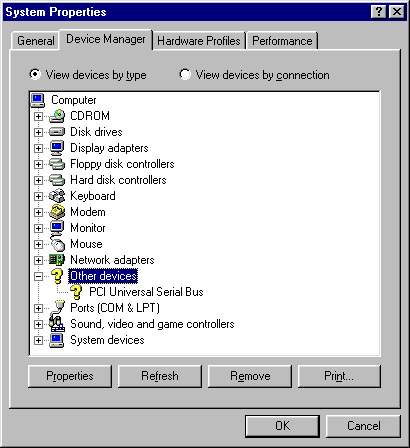Screen dimensions: 410x448
Task: Click the CDROM disc icon
Action: click(x=57, y=116)
